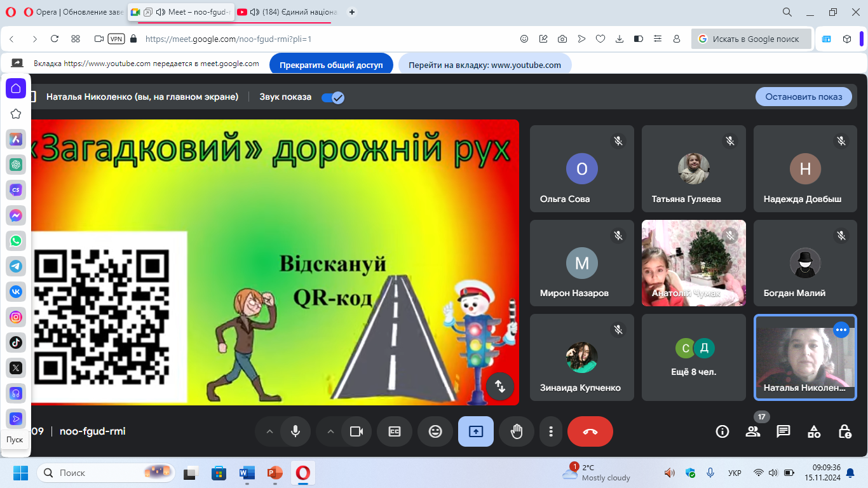Open TikTok in the Opera sidebar
868x488 pixels.
[x=16, y=342]
